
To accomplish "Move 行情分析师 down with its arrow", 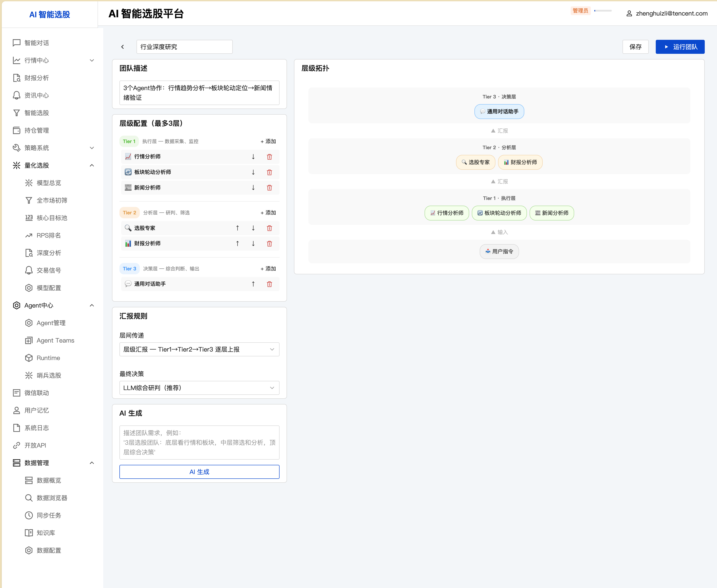I will [253, 157].
